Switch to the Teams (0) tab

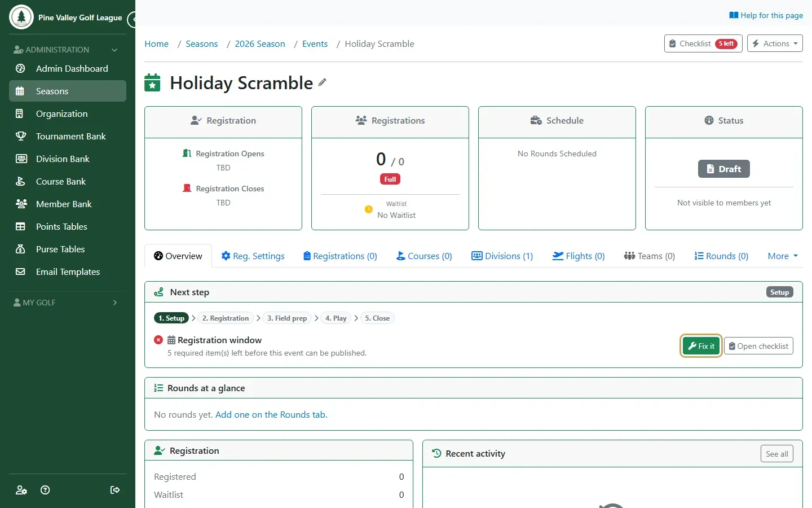(x=649, y=256)
